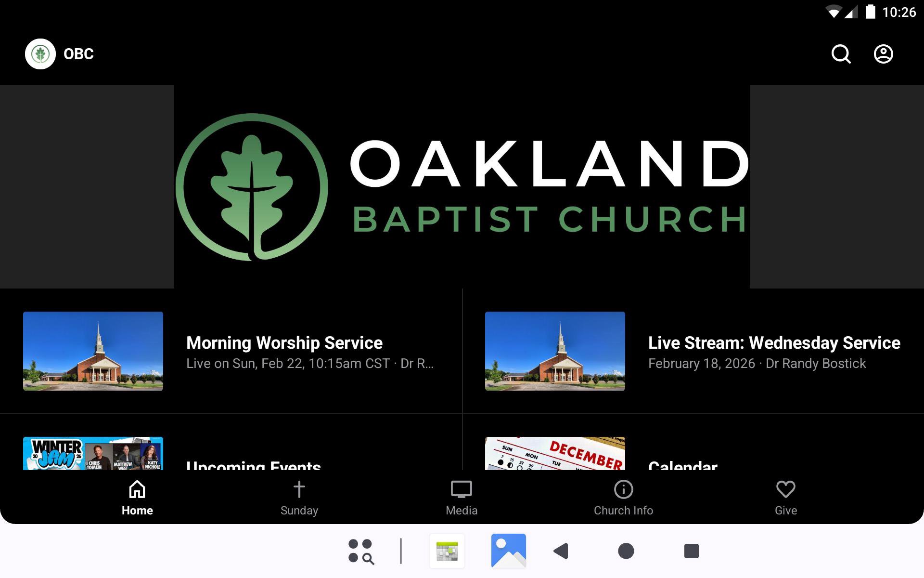The height and width of the screenshot is (578, 924).
Task: Tap the Oakland Baptist Church banner
Action: coord(462,187)
